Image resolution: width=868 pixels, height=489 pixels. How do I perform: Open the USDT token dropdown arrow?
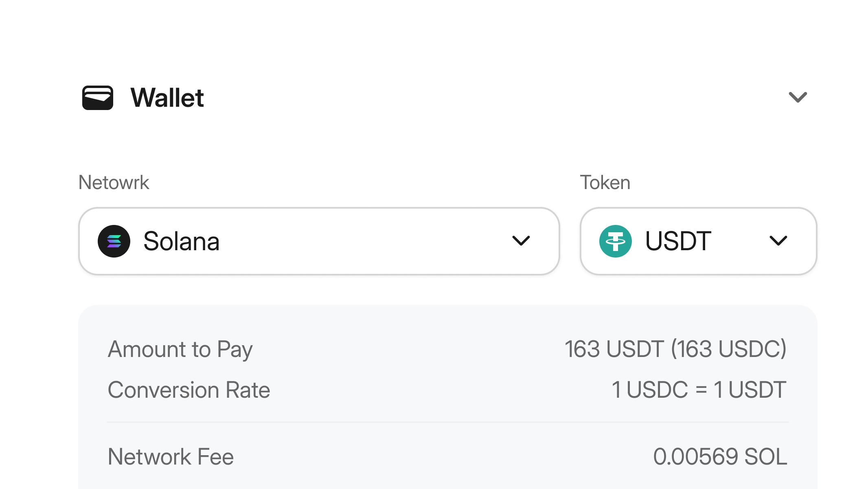coord(778,241)
